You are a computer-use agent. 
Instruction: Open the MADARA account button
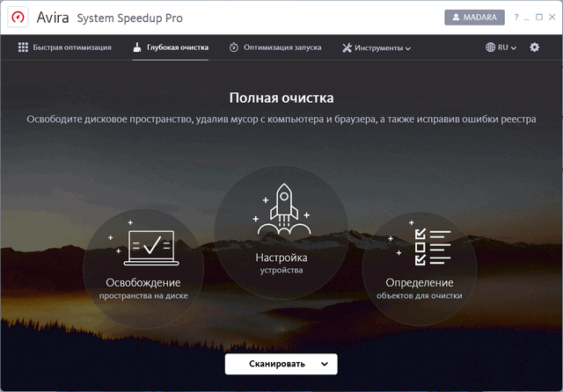pyautogui.click(x=474, y=18)
